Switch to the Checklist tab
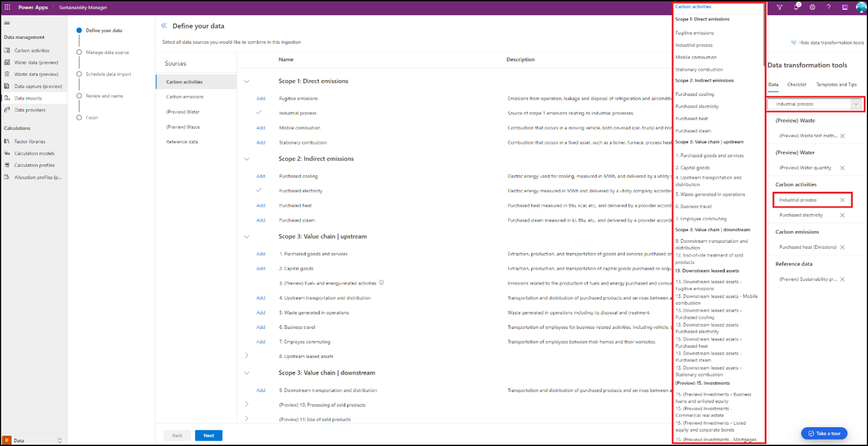 point(796,84)
